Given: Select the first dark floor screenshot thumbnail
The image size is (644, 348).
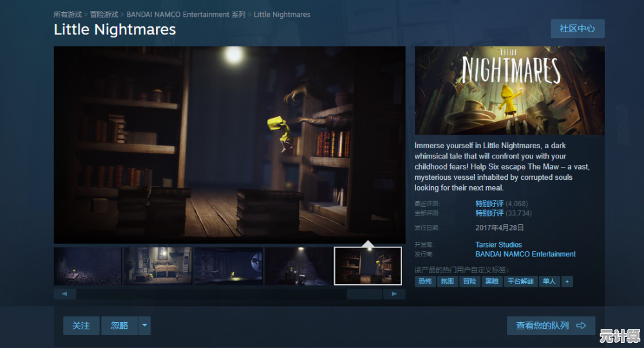Looking at the screenshot, I should [x=88, y=266].
